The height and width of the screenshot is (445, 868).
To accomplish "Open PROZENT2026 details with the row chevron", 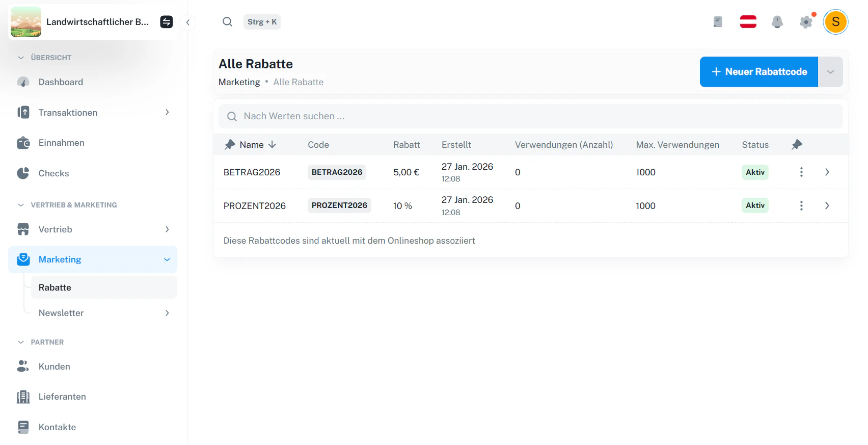I will 827,205.
